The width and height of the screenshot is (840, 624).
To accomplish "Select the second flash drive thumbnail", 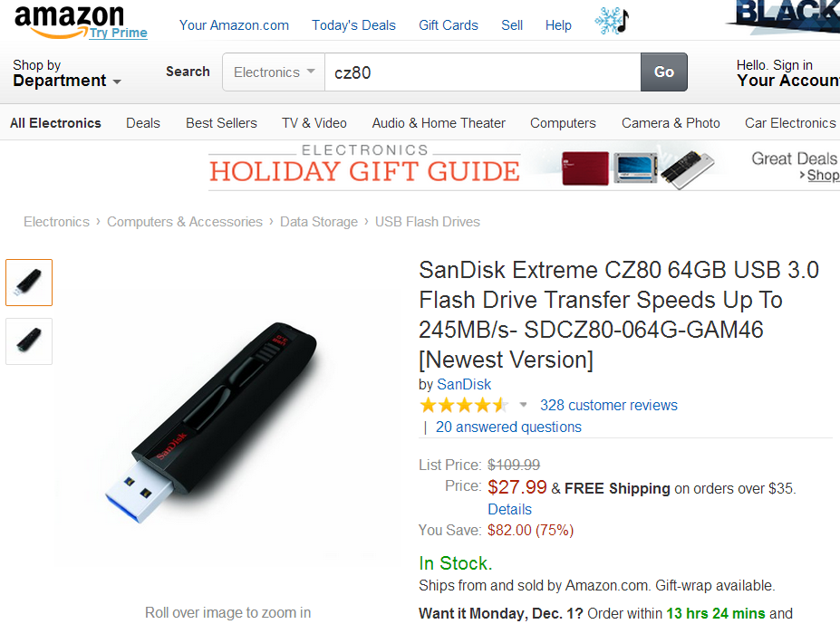I will click(x=29, y=341).
